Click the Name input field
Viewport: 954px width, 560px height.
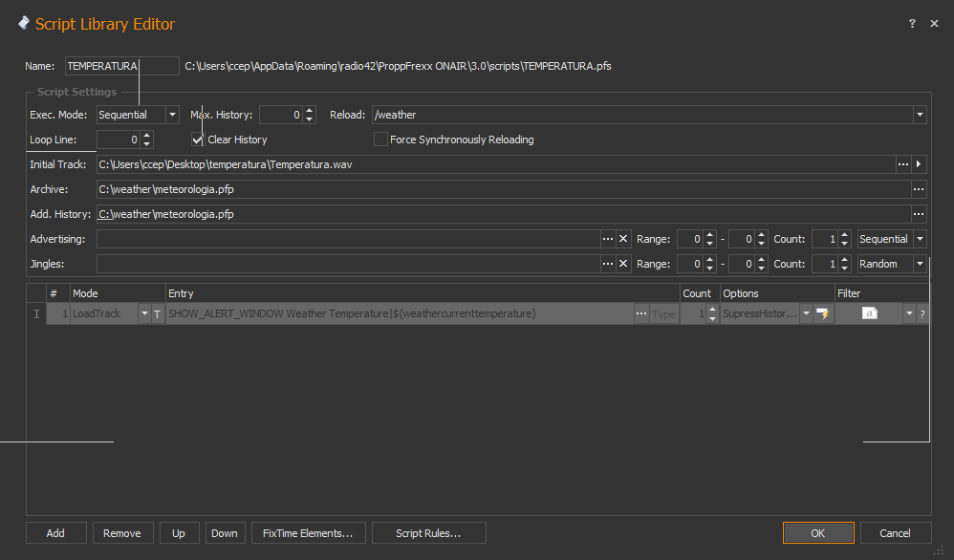pyautogui.click(x=121, y=65)
